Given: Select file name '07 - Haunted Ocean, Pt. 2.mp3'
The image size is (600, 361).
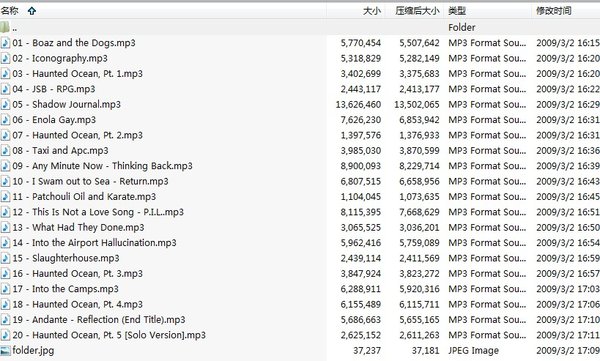Looking at the screenshot, I should click(x=78, y=135).
